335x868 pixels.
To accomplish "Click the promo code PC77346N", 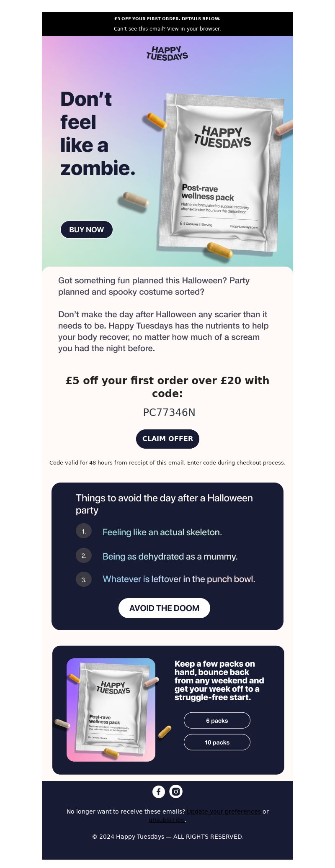I will point(169,412).
